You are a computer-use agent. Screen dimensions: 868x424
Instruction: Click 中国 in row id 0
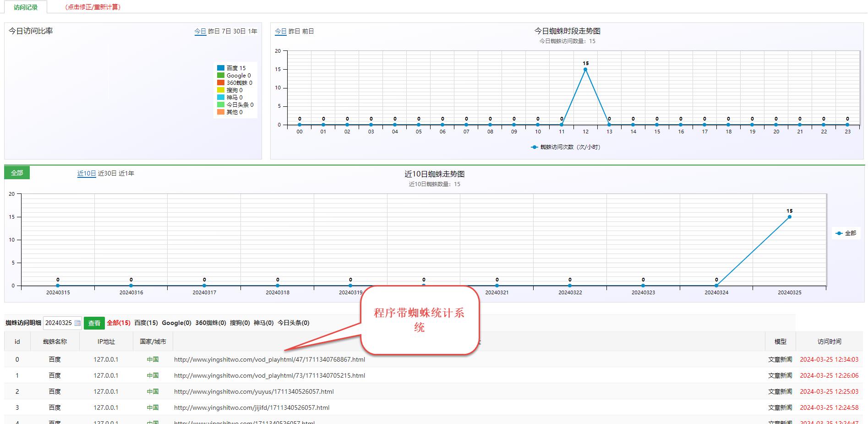pos(153,359)
